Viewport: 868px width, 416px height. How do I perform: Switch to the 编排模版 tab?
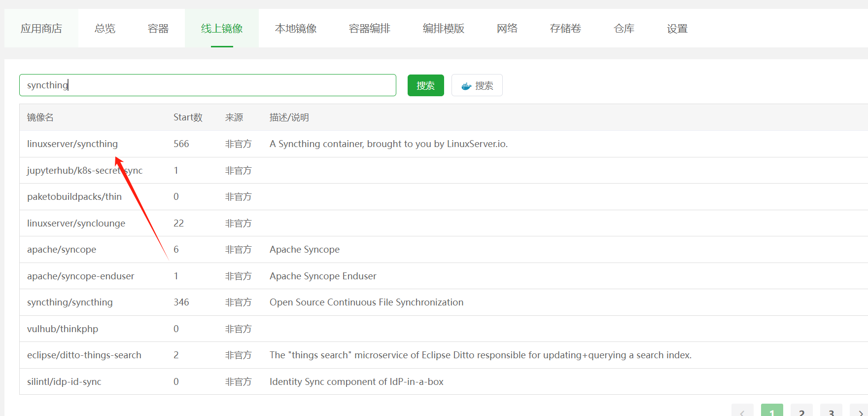tap(444, 29)
